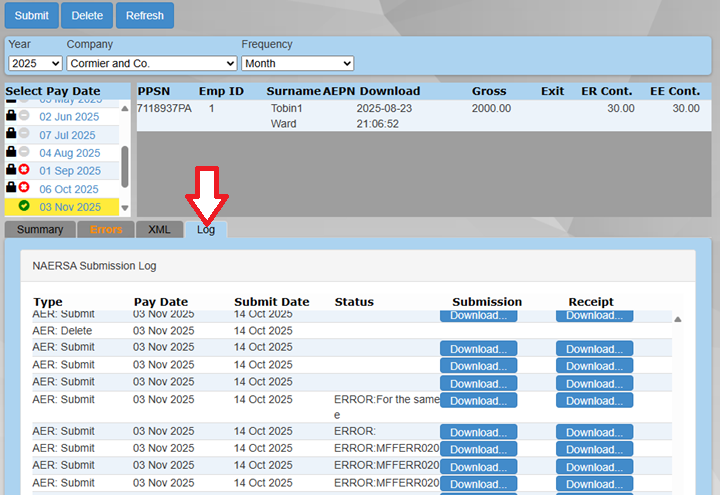The height and width of the screenshot is (495, 720).
Task: Click the lock icon beside 02 Jun 2025
Action: [x=11, y=117]
